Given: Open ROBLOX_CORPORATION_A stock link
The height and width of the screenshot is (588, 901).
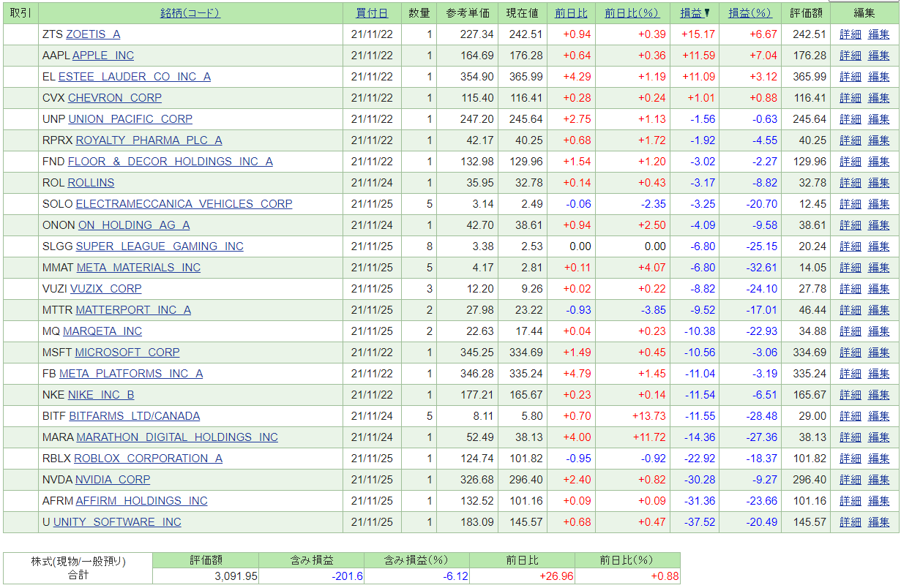Looking at the screenshot, I should 149,459.
